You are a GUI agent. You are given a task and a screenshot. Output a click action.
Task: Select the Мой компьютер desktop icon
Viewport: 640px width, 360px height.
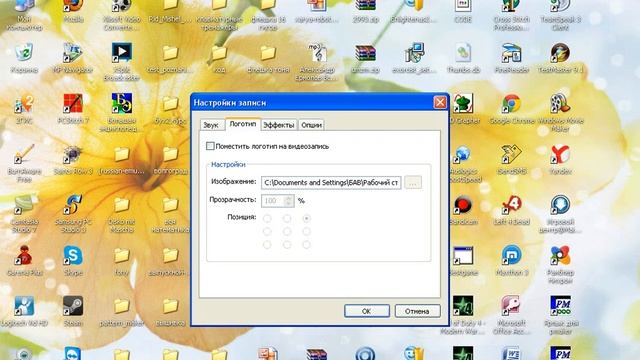24,14
